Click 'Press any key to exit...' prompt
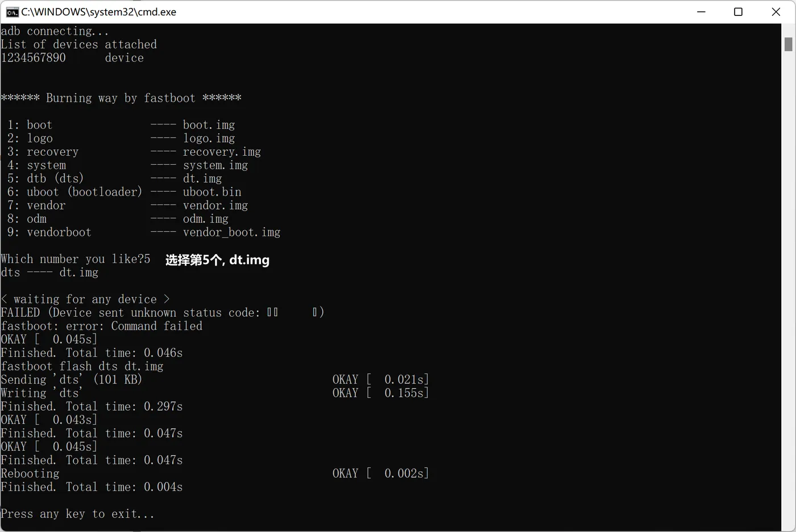This screenshot has width=796, height=532. pos(77,514)
